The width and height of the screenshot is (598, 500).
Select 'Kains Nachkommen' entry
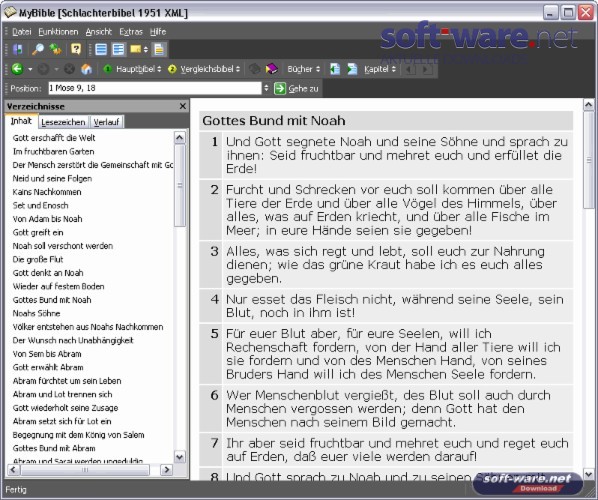pyautogui.click(x=47, y=192)
